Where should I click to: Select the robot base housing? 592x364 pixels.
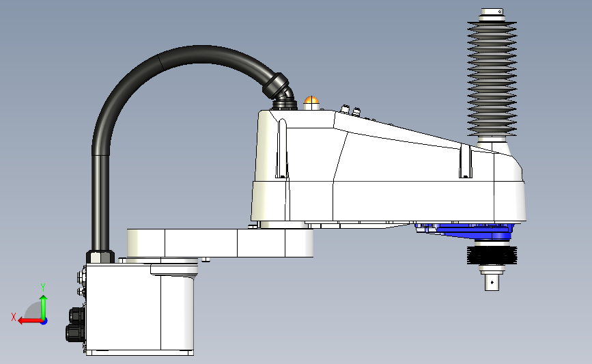click(140, 309)
